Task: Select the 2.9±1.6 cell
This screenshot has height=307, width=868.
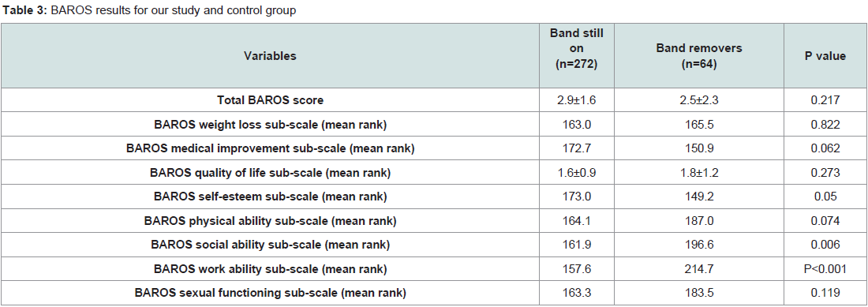Action: coord(576,100)
